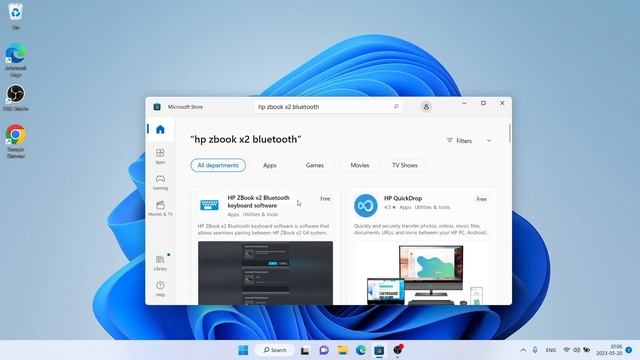Image resolution: width=640 pixels, height=360 pixels.
Task: Click Microsoft Store taskbar icon
Action: (379, 350)
